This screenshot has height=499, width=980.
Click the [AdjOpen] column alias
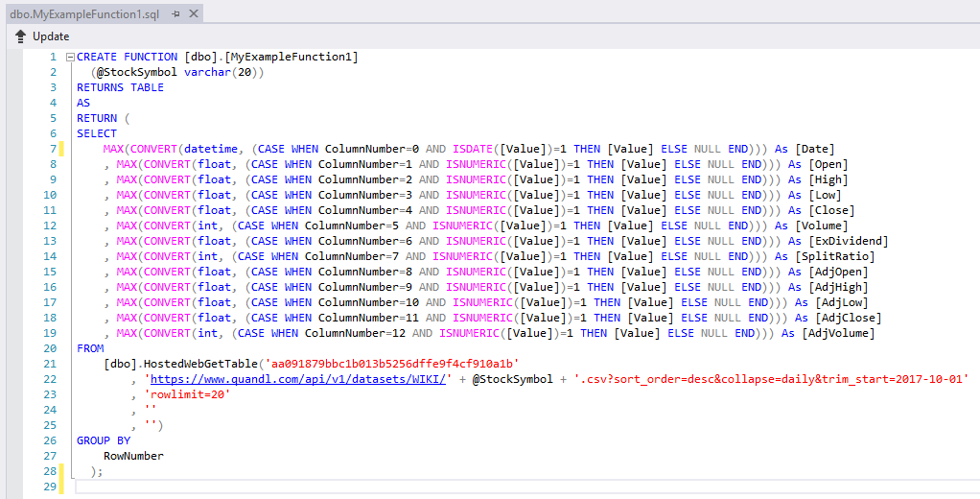coord(838,272)
